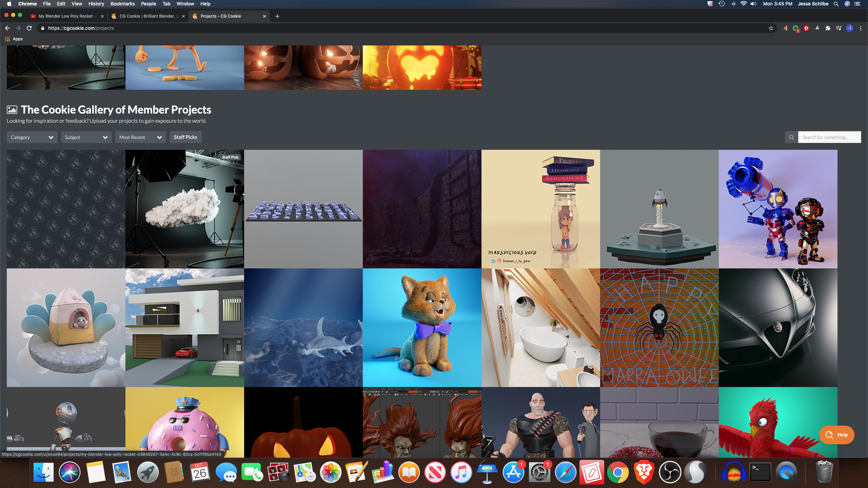Open the Bookmarks menu
The width and height of the screenshot is (868, 488).
click(x=122, y=4)
